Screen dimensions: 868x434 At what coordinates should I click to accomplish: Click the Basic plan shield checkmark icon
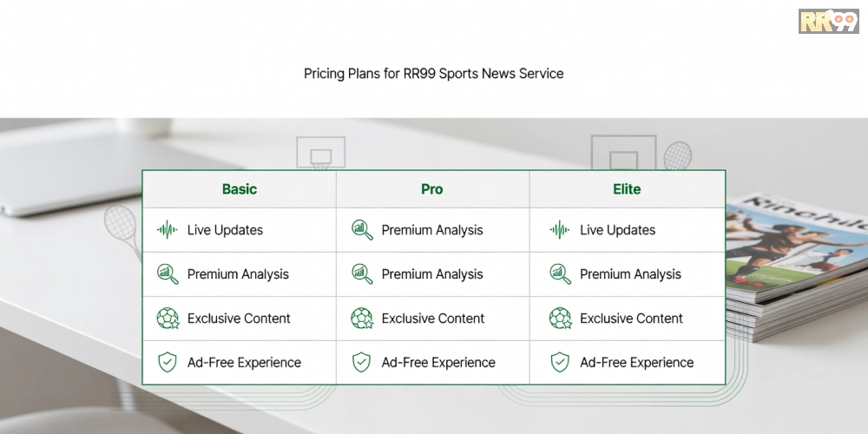(x=168, y=363)
